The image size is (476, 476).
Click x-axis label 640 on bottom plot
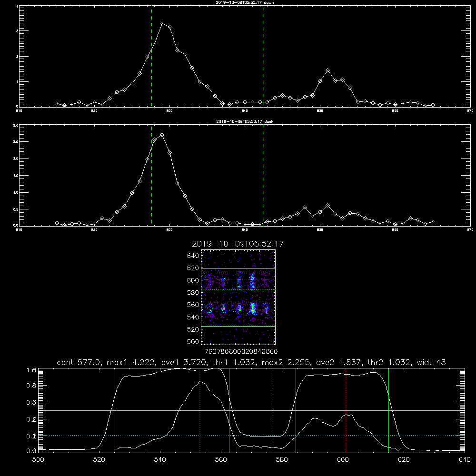tap(465, 460)
